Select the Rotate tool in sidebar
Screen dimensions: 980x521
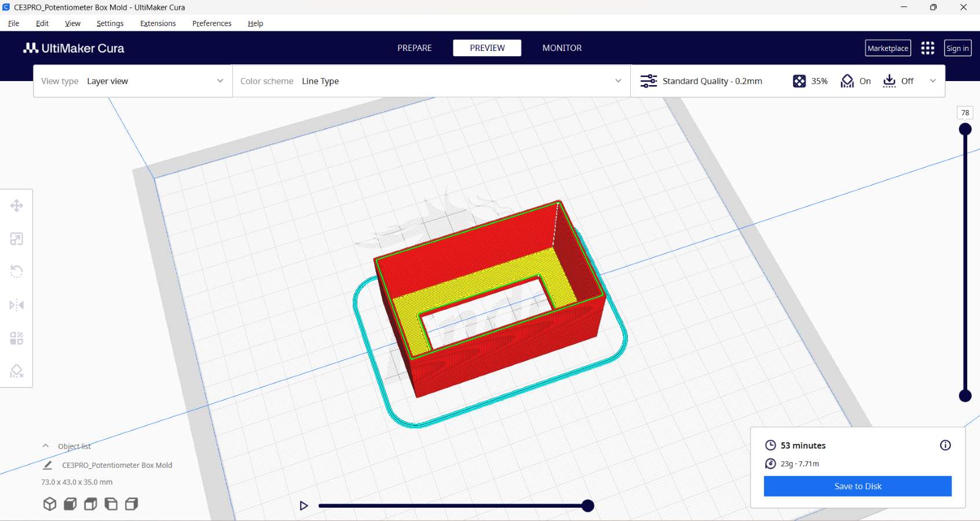click(16, 271)
